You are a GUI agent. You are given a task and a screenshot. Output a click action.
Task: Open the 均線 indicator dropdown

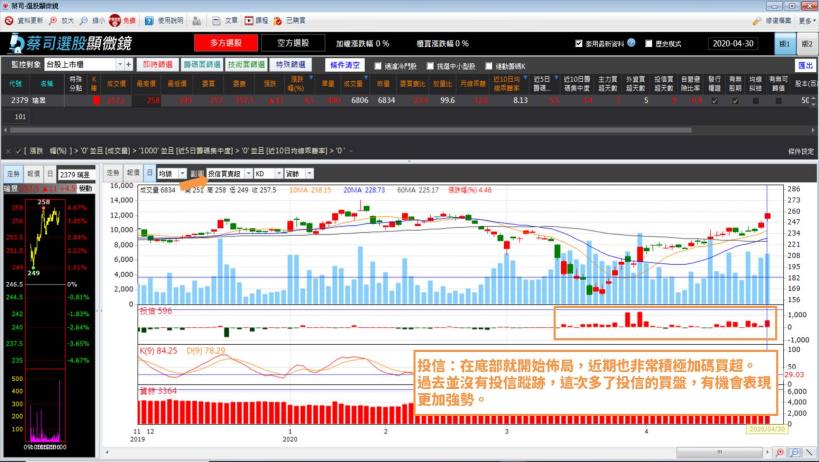tap(182, 173)
